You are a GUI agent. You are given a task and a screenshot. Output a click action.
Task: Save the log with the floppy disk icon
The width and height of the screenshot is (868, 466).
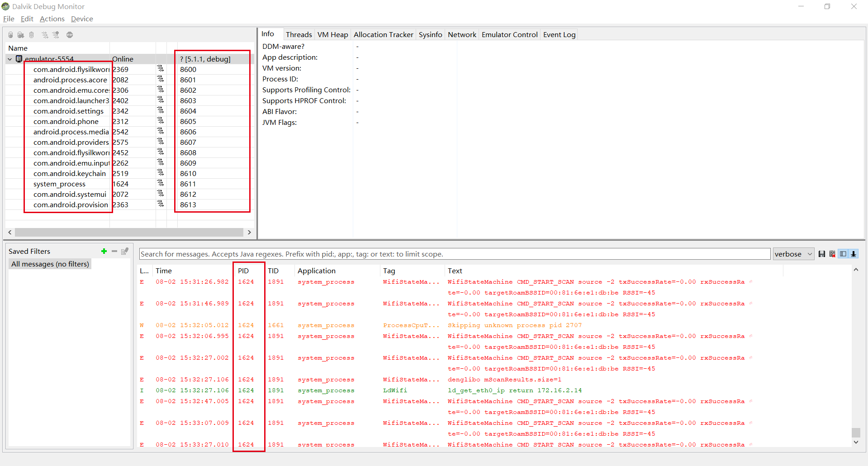[x=822, y=254]
